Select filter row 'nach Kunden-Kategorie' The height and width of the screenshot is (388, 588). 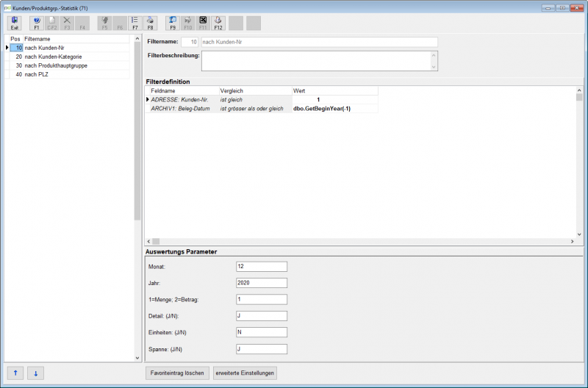coord(70,57)
